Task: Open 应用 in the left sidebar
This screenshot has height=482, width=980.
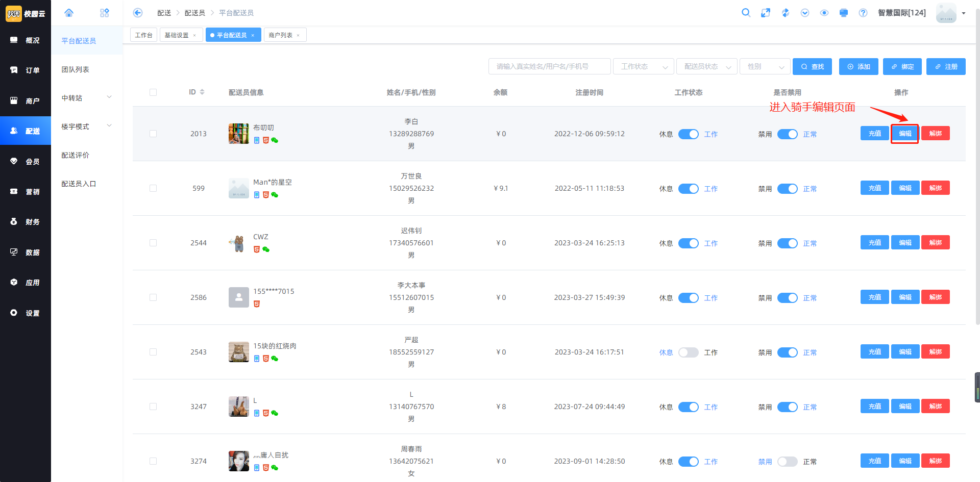Action: 26,283
